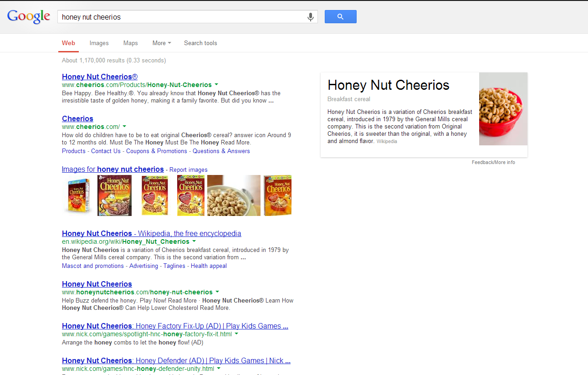Click the Google logo

(29, 17)
